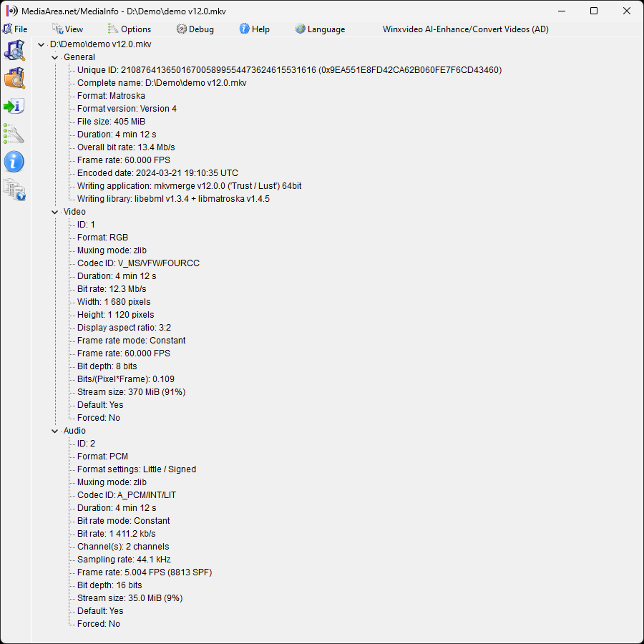Click the Open File sidebar icon
This screenshot has width=644, height=644.
pos(14,51)
